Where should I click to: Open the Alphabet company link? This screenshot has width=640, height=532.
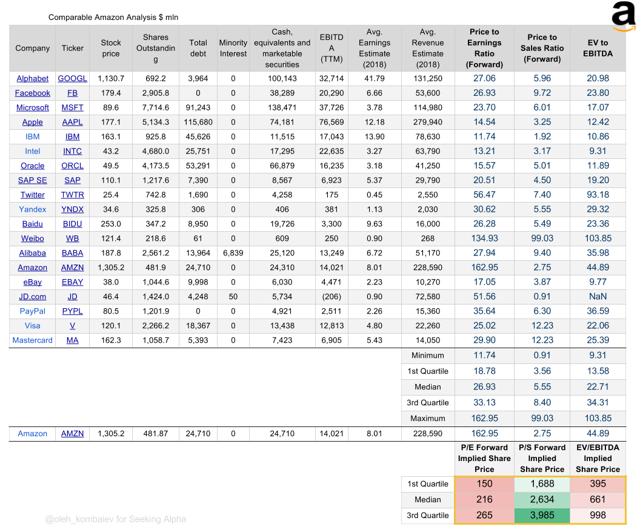tap(32, 78)
